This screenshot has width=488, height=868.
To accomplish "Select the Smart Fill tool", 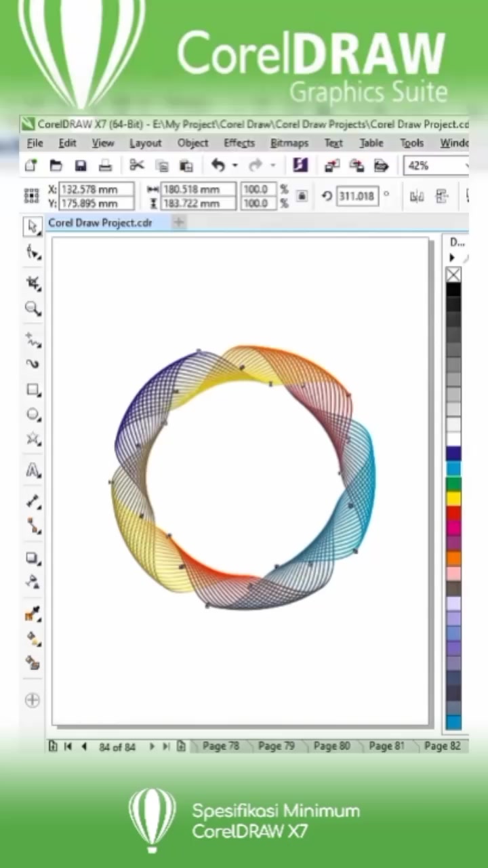I will click(32, 662).
